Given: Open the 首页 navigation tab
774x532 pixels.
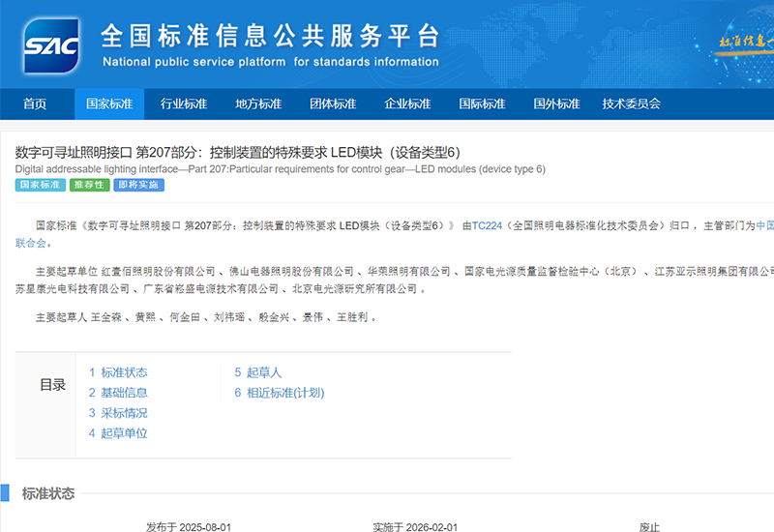Looking at the screenshot, I should [35, 104].
